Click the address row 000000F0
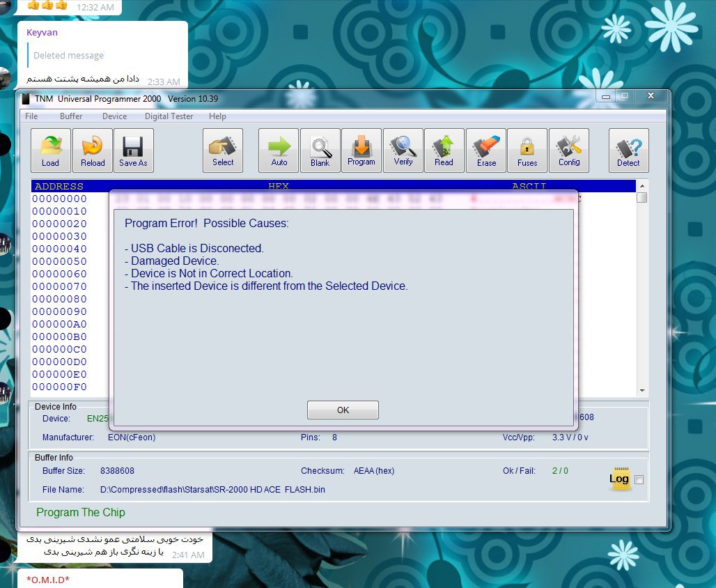Screen dimensions: 716x588 tap(59, 387)
